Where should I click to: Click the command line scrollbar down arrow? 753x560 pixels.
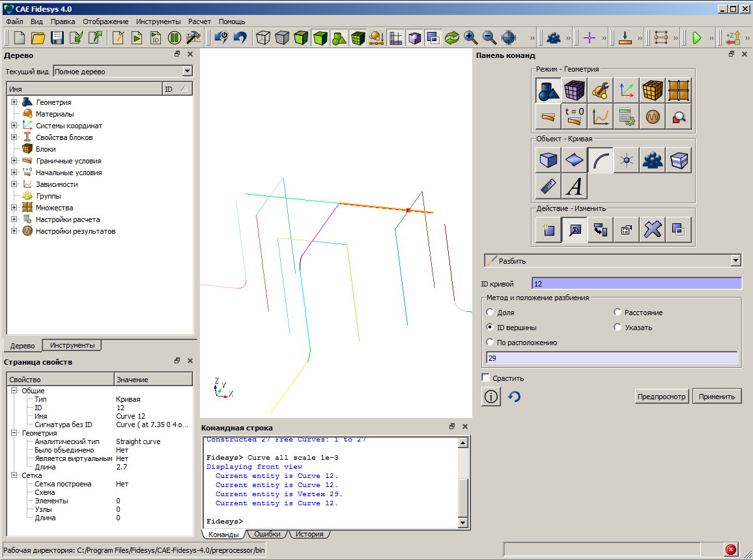pyautogui.click(x=463, y=523)
